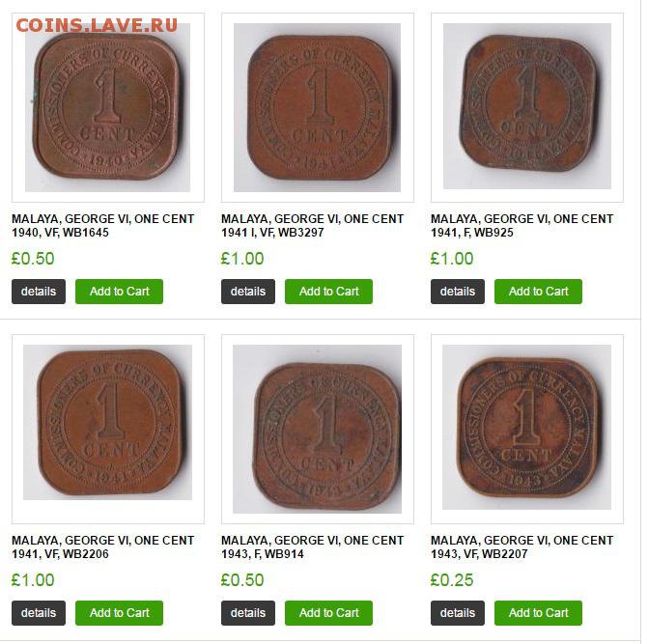
Task: Open the 1943 VF WB2207 coin image
Action: click(x=526, y=427)
